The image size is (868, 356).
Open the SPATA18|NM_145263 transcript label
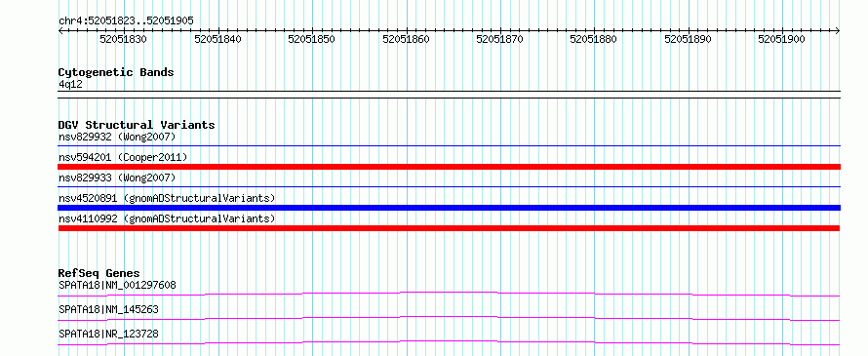tap(108, 309)
